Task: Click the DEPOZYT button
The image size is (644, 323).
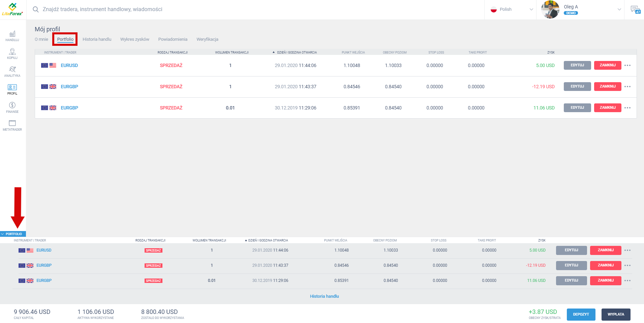Action: (581, 314)
